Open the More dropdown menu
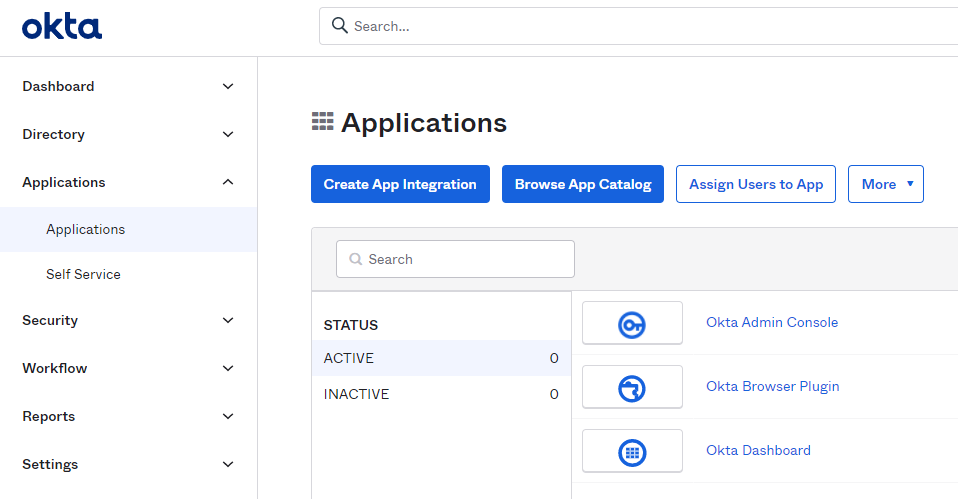Viewport: 958px width, 499px height. (885, 184)
